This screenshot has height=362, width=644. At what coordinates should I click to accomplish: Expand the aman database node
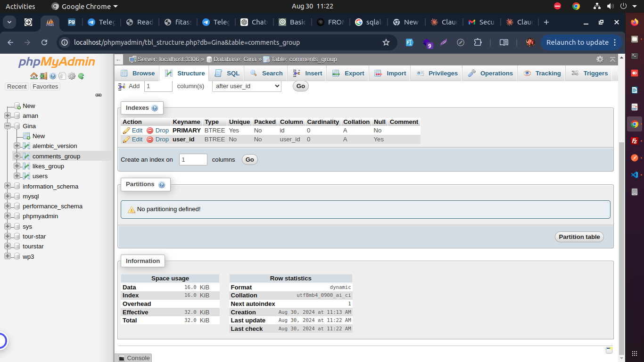point(8,116)
